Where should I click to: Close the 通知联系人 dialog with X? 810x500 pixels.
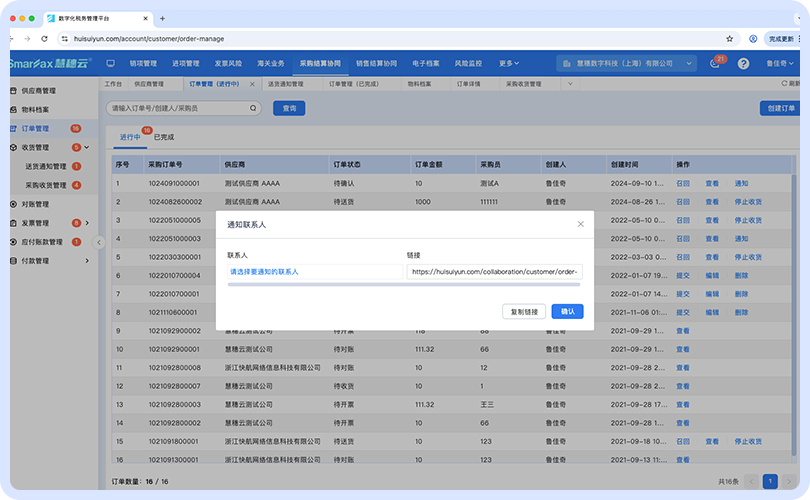point(580,224)
